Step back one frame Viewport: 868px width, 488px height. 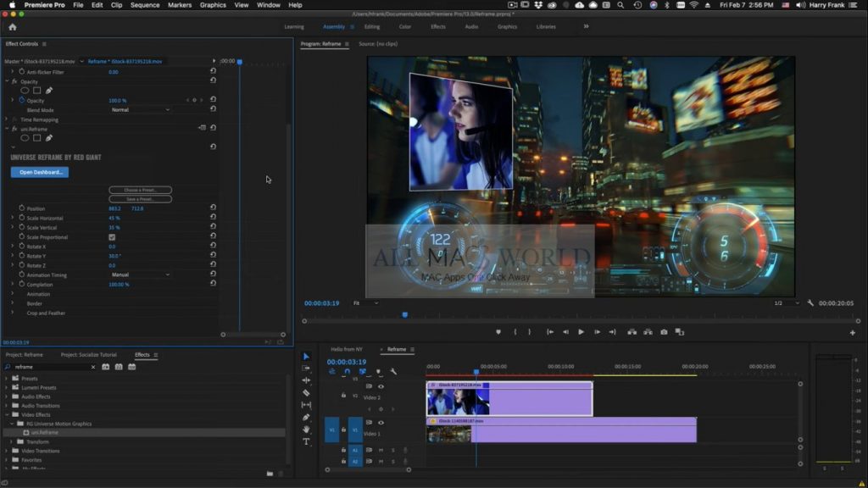tap(565, 332)
